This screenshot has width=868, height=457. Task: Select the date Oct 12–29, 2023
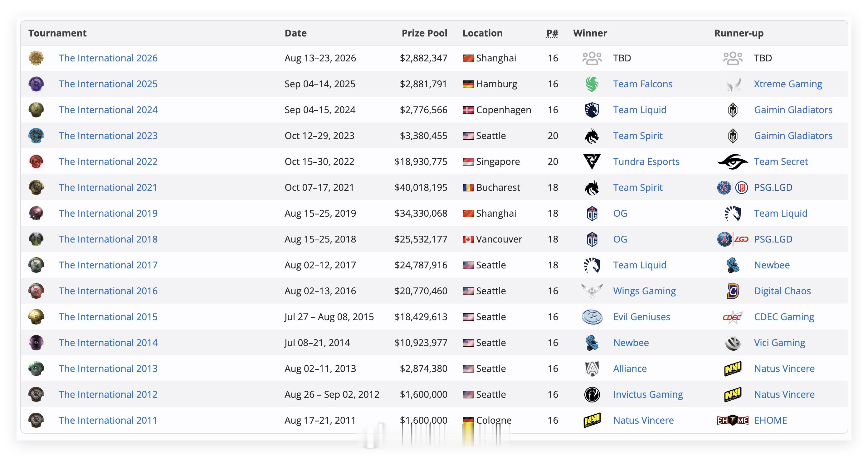click(x=319, y=136)
